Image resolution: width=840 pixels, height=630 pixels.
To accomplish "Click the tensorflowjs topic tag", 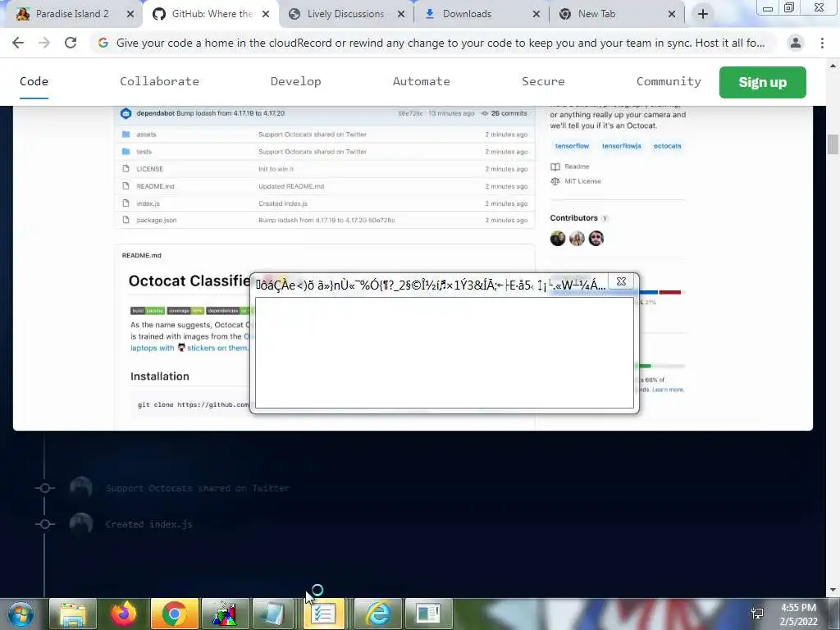I will click(x=621, y=146).
